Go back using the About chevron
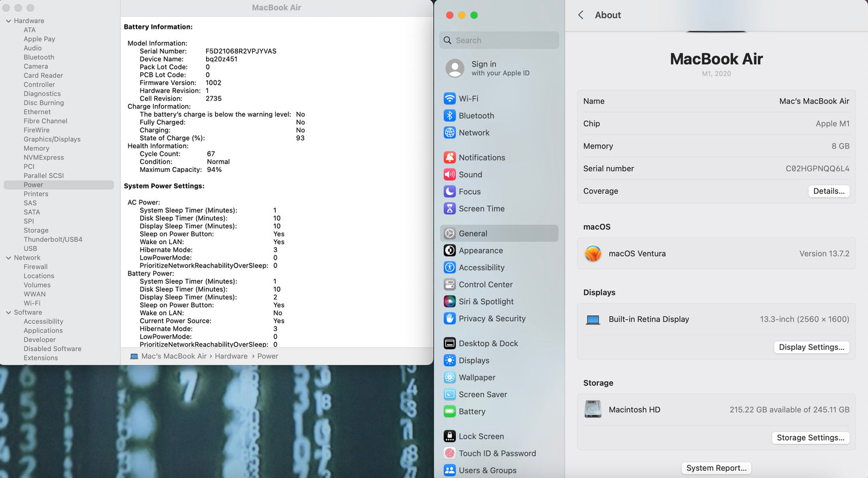 (x=581, y=15)
